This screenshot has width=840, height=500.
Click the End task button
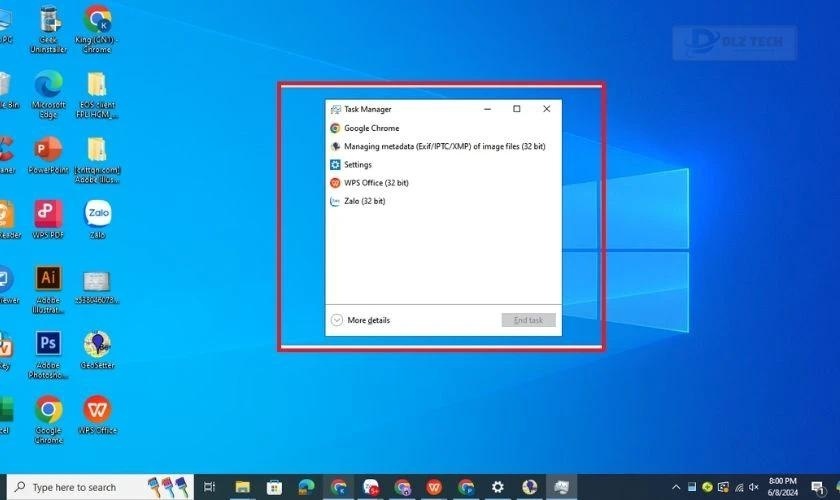(x=528, y=320)
